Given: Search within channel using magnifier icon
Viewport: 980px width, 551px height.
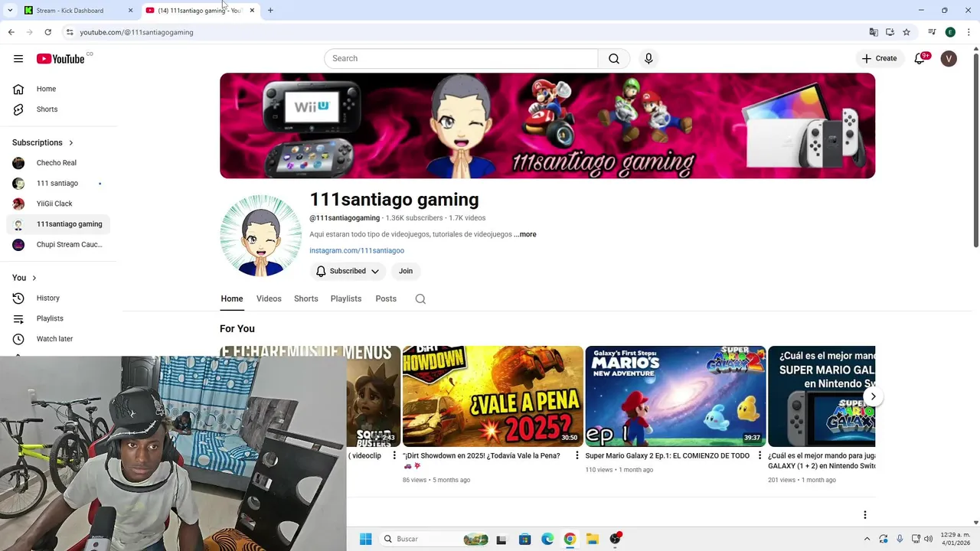Looking at the screenshot, I should click(x=420, y=299).
